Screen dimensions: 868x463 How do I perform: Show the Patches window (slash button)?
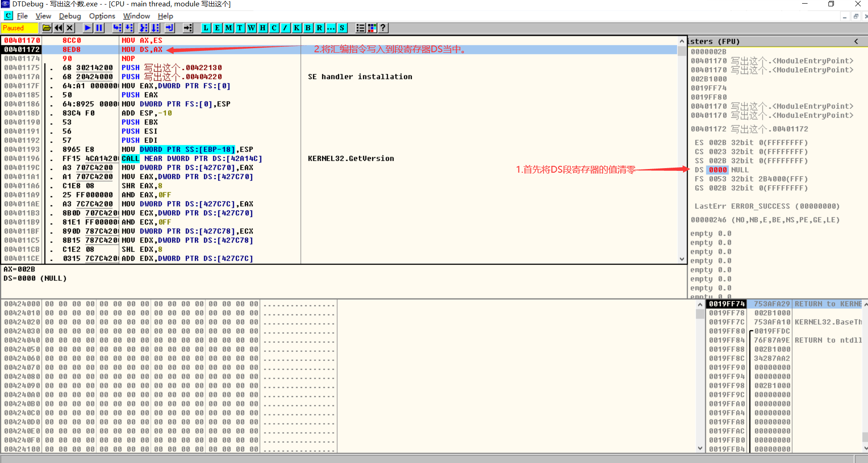pyautogui.click(x=285, y=28)
